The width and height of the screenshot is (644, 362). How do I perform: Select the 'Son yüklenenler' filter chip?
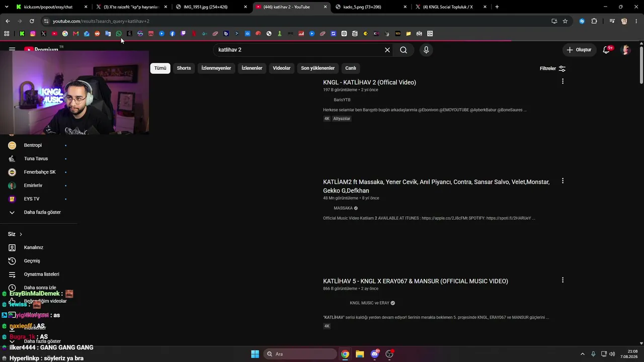318,68
